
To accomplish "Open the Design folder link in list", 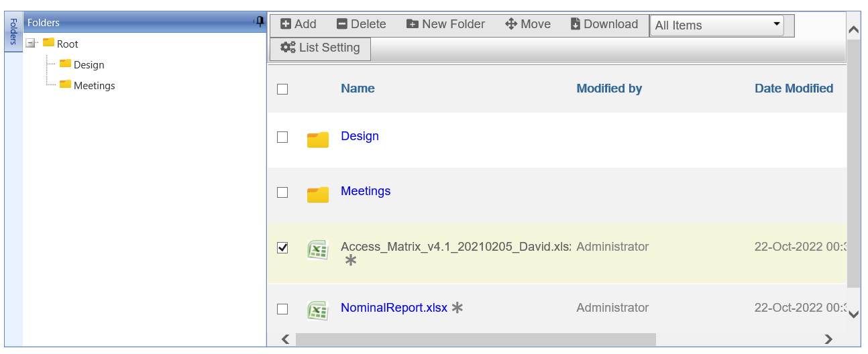I will pos(360,136).
